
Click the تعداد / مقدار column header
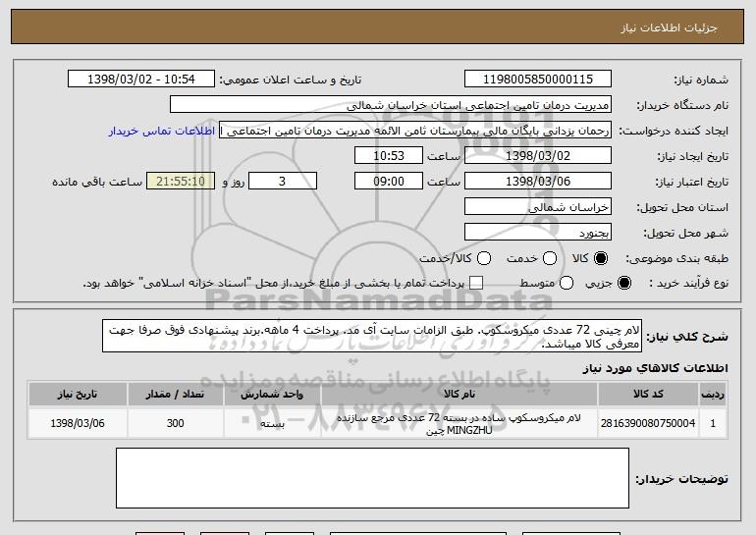point(175,395)
